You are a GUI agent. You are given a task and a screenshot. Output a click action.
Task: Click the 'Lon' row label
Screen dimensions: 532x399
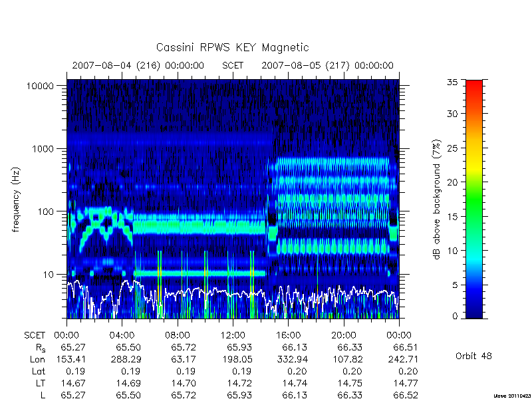click(x=37, y=359)
